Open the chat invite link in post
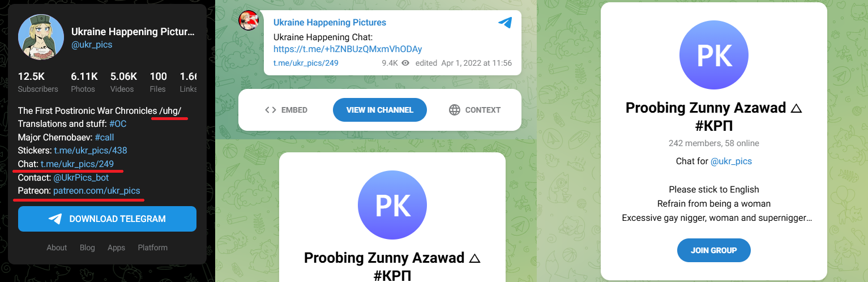The height and width of the screenshot is (282, 868). click(348, 49)
